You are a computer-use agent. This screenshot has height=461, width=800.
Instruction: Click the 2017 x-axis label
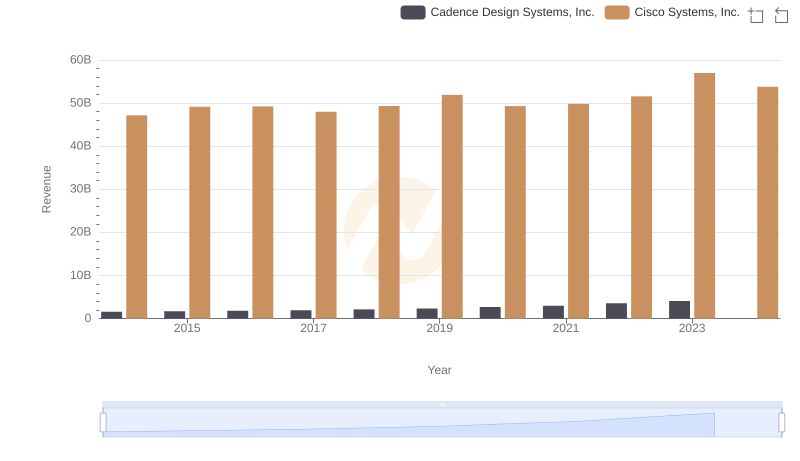[313, 328]
